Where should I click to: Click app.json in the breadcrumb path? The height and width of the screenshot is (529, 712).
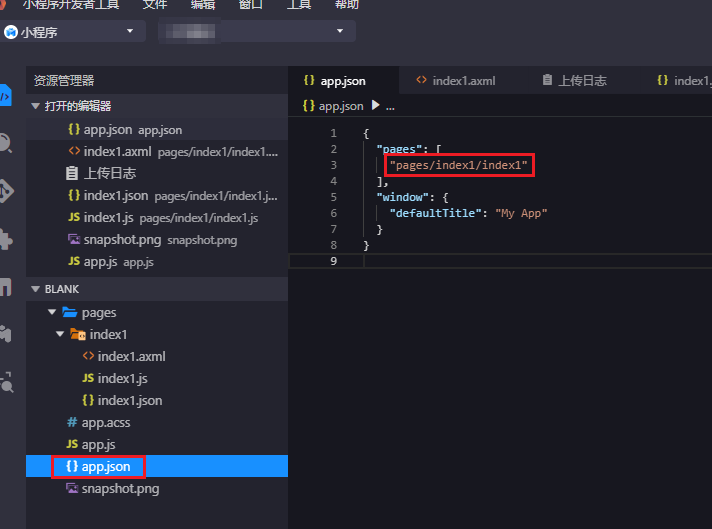tap(341, 106)
